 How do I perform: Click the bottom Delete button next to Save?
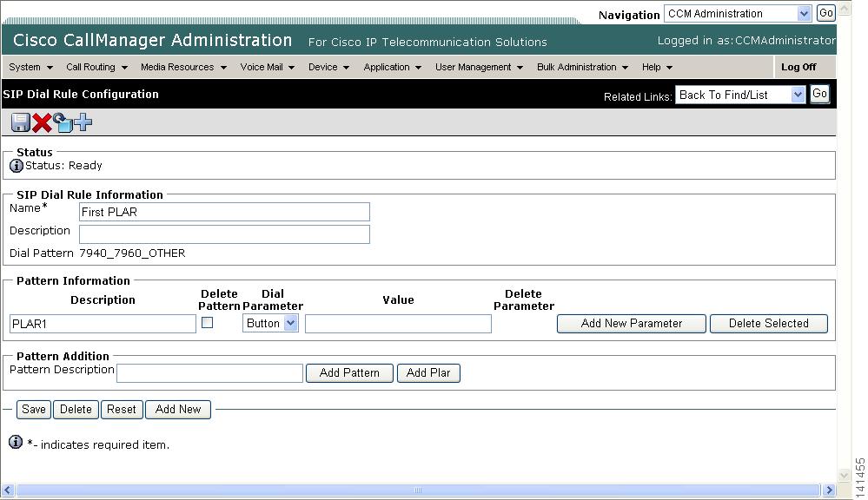[76, 410]
